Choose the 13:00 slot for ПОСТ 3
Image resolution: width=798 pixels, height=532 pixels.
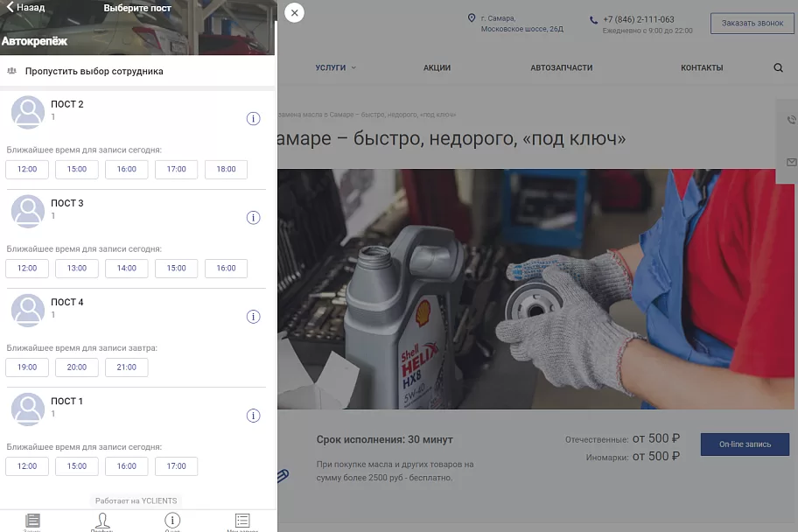77,269
